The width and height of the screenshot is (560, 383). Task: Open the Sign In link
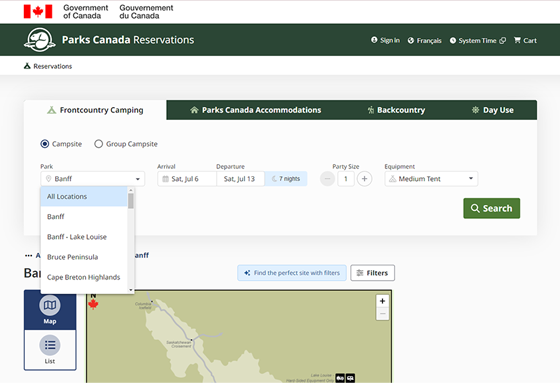(385, 40)
